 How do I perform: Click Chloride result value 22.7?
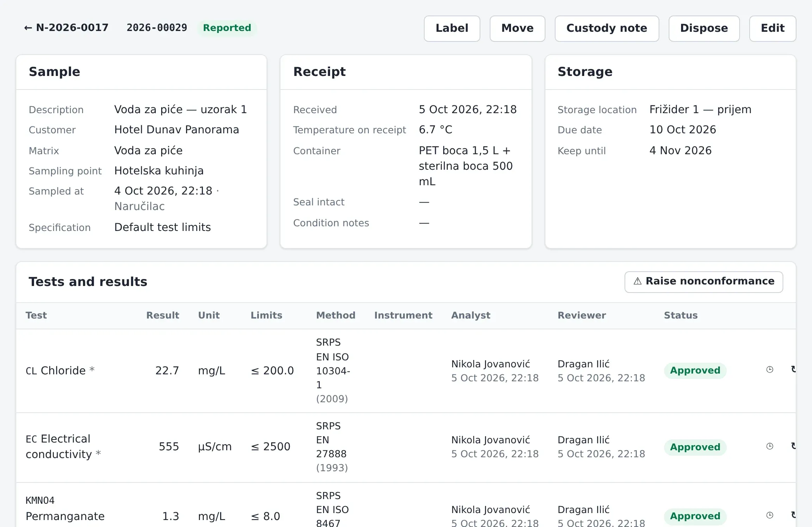(167, 371)
